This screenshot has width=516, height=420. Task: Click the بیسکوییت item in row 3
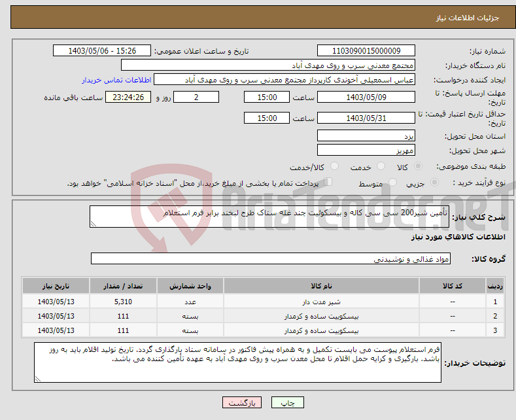point(321,330)
